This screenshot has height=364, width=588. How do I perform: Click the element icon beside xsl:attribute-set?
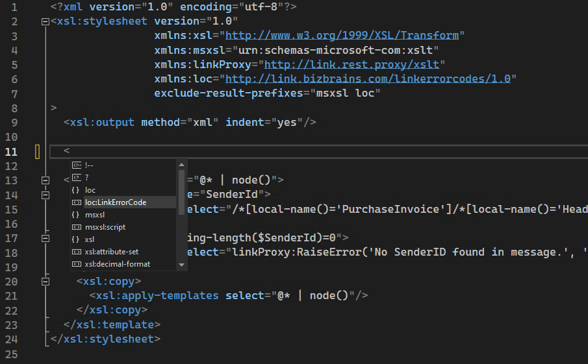[77, 252]
